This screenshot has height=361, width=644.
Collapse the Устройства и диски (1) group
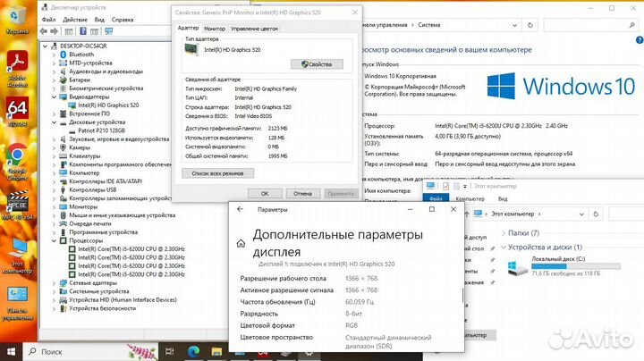[504, 247]
